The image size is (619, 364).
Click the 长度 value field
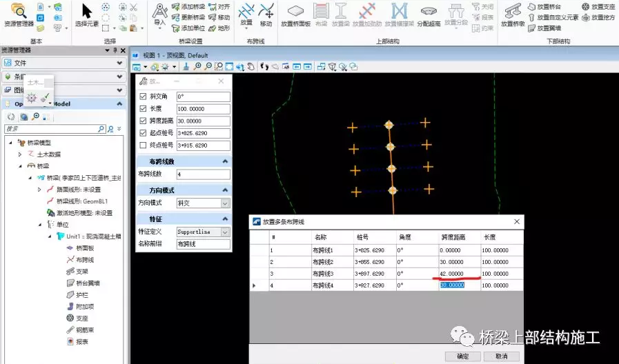pos(204,109)
